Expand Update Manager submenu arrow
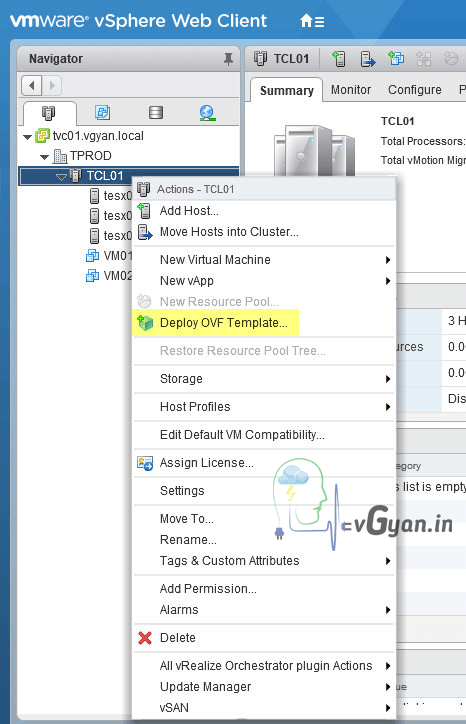Screen dimensions: 466x724 (x=388, y=687)
